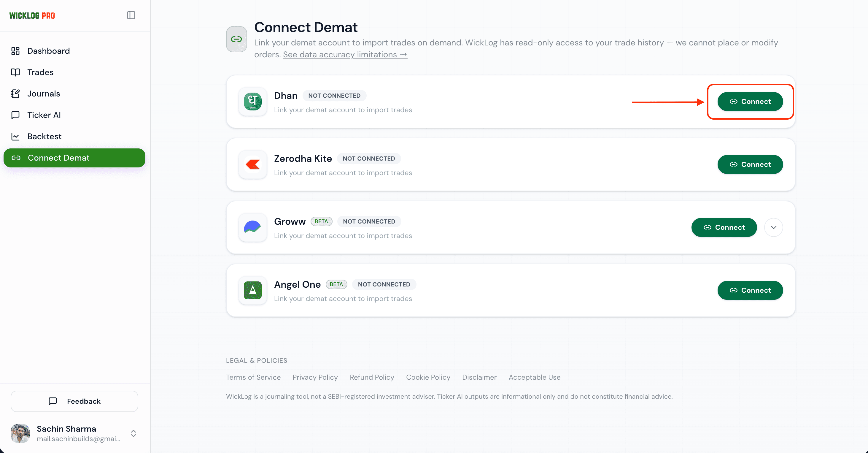
Task: Open Cookie Policy link
Action: point(428,377)
